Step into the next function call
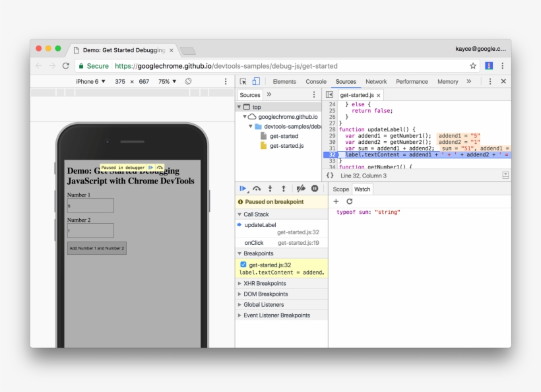Screen dimensions: 541x392 click(270, 189)
